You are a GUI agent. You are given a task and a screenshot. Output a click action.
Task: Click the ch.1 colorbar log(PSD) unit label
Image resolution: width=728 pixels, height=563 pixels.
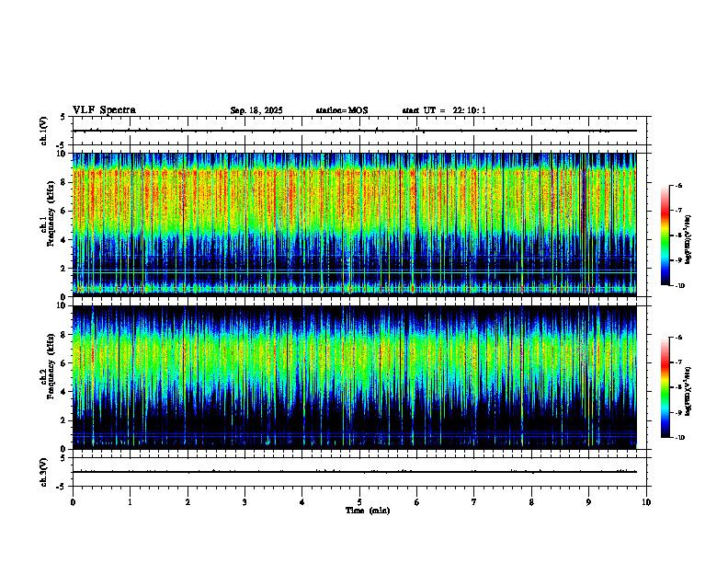click(688, 240)
